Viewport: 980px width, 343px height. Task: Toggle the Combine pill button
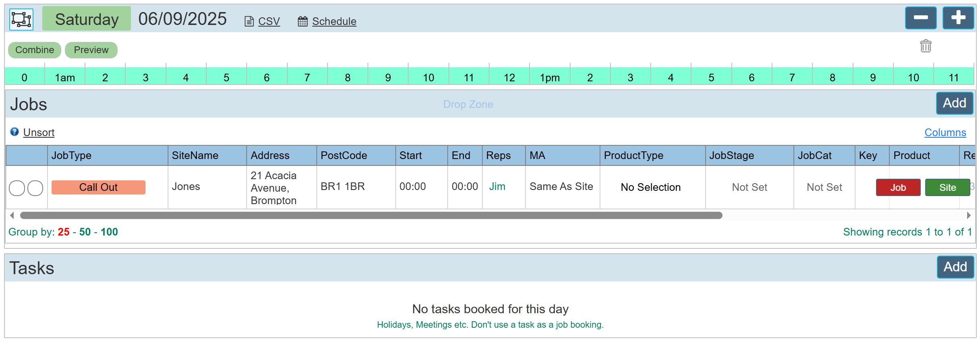(35, 50)
